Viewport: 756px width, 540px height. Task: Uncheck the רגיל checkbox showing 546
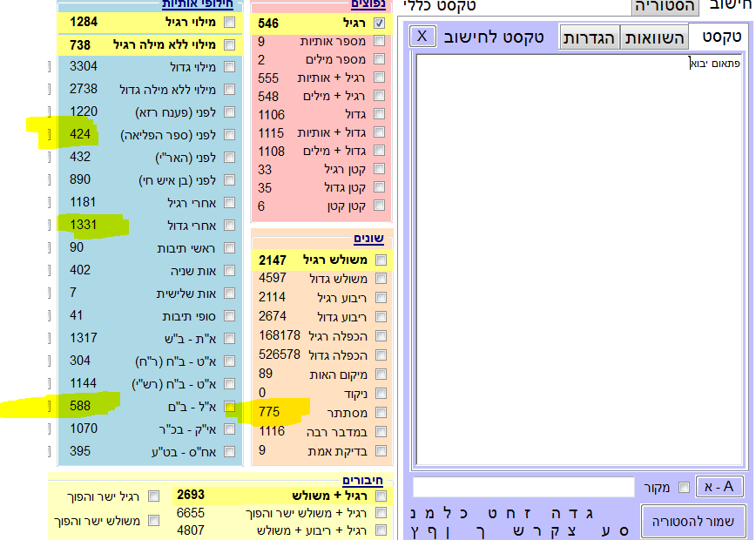tap(379, 24)
